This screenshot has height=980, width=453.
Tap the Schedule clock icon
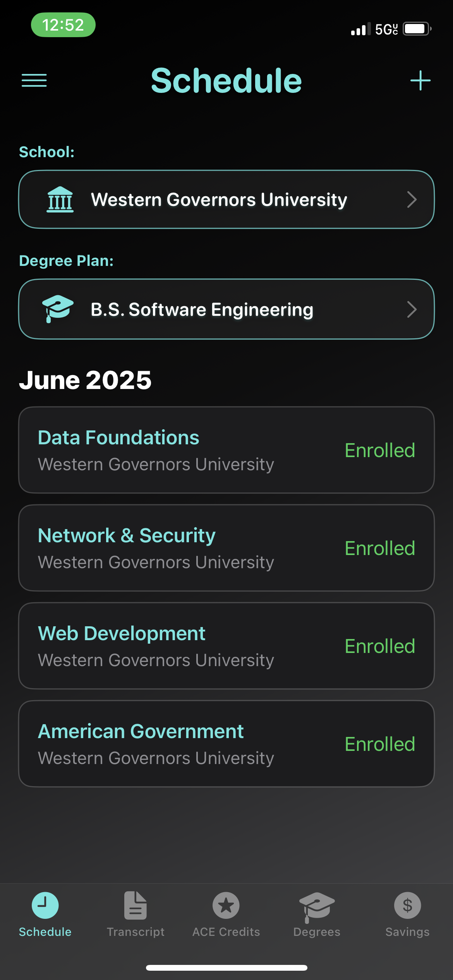45,905
